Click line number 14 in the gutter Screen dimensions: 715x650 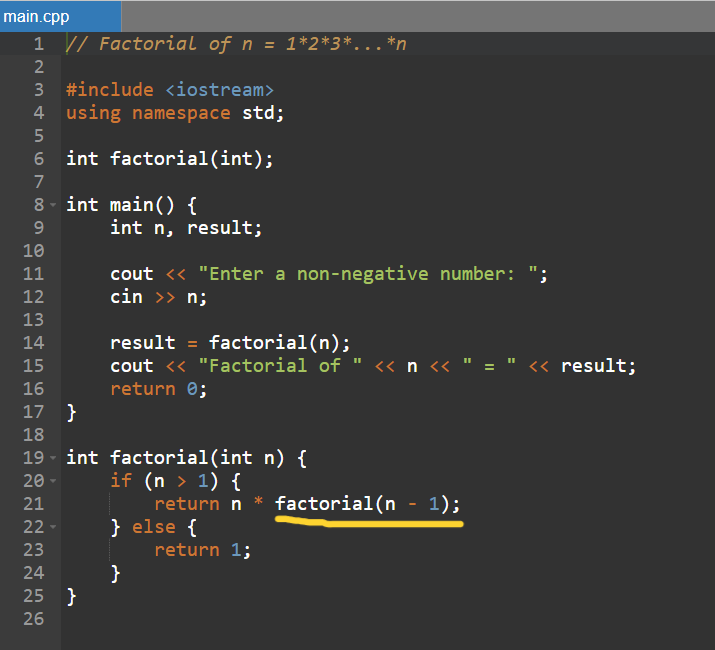pyautogui.click(x=34, y=343)
